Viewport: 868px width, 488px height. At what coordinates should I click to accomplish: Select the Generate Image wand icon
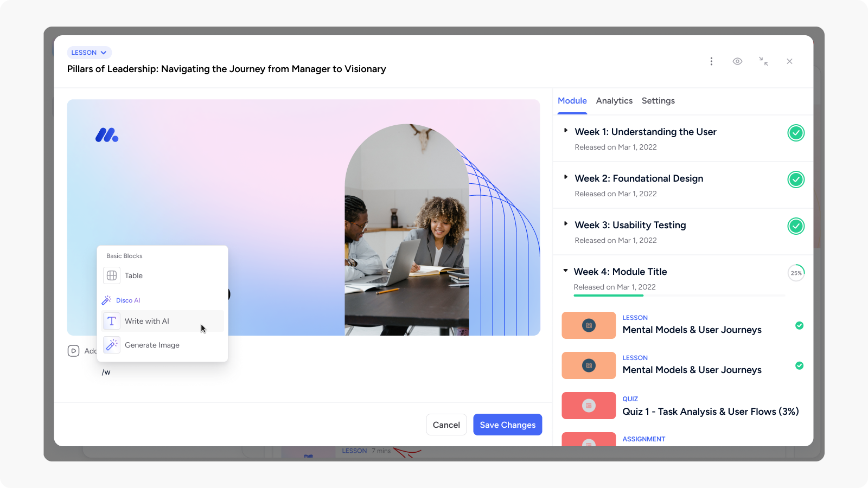pyautogui.click(x=112, y=345)
